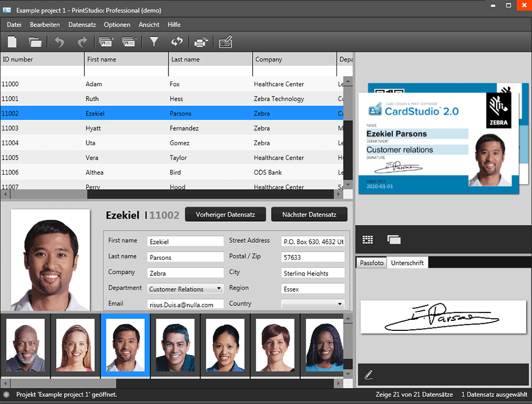Click the Nächster Datensatz button
The height and width of the screenshot is (404, 532).
(x=309, y=214)
